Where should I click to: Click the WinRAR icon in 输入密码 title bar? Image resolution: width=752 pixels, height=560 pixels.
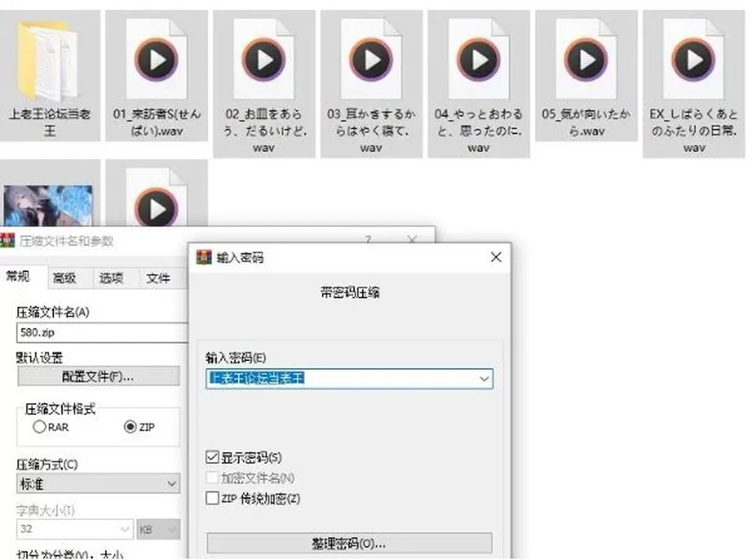(x=204, y=257)
